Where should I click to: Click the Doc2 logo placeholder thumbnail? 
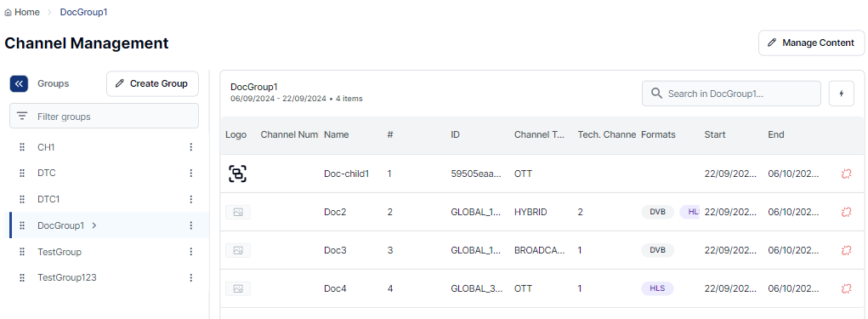pyautogui.click(x=238, y=212)
